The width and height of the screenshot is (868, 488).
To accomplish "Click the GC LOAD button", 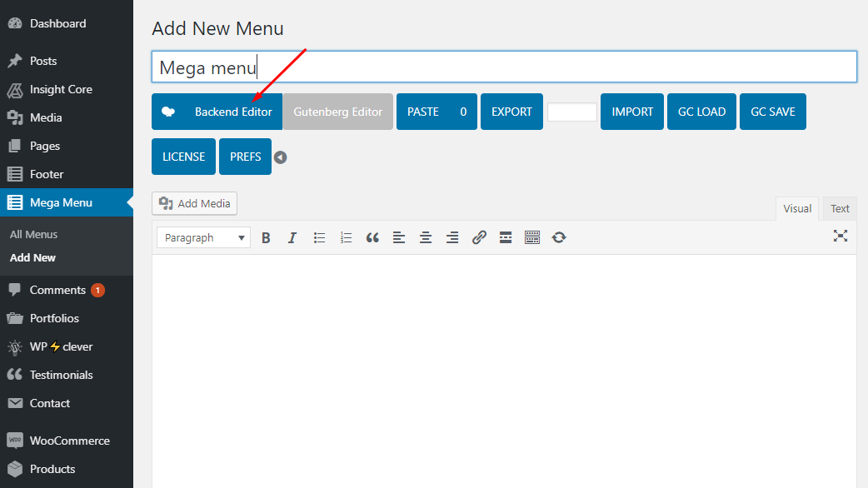I will tap(701, 112).
